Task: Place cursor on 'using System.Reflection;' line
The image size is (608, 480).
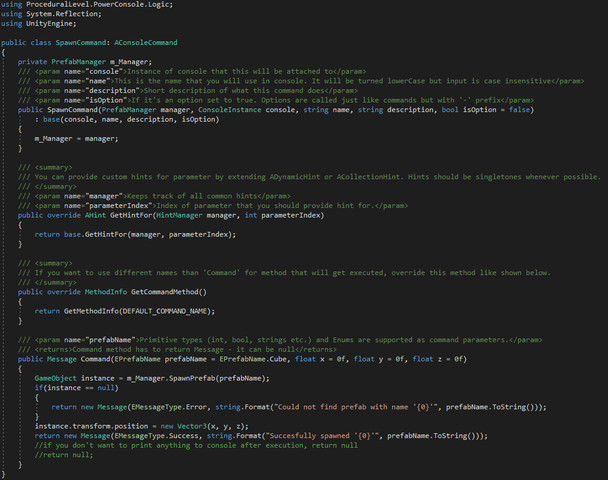Action: pyautogui.click(x=51, y=14)
